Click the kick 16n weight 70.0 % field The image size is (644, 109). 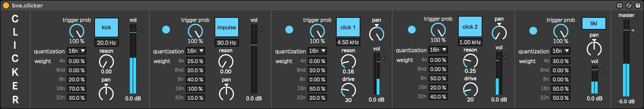(x=77, y=89)
